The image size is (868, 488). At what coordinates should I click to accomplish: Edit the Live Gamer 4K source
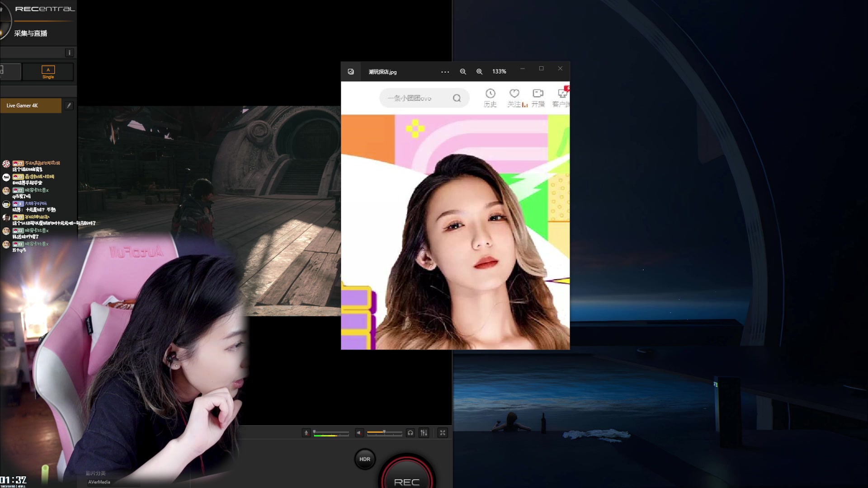coord(69,105)
